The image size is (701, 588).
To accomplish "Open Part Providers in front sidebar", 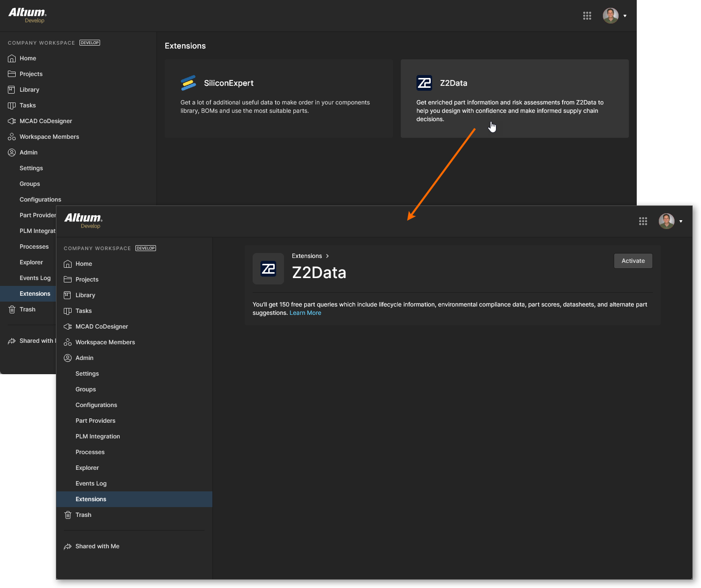I will click(x=95, y=421).
